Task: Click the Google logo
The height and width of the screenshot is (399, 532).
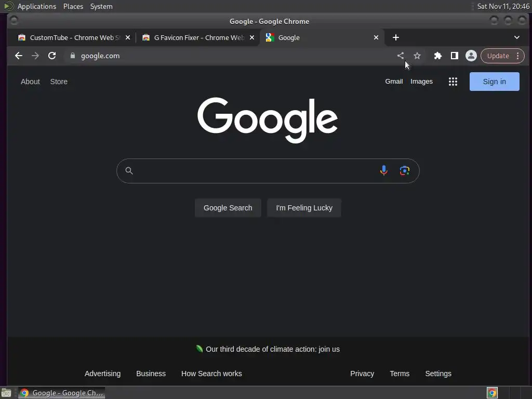Action: (268, 120)
